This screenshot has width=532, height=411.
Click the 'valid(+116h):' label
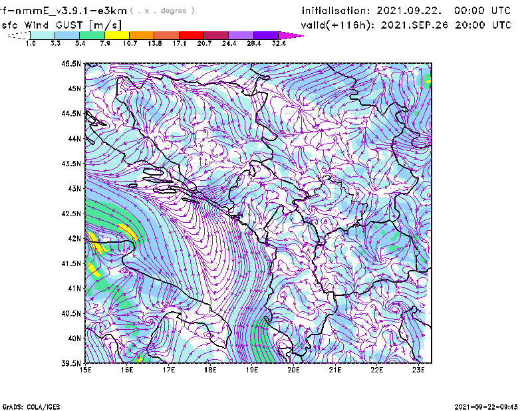[x=337, y=25]
